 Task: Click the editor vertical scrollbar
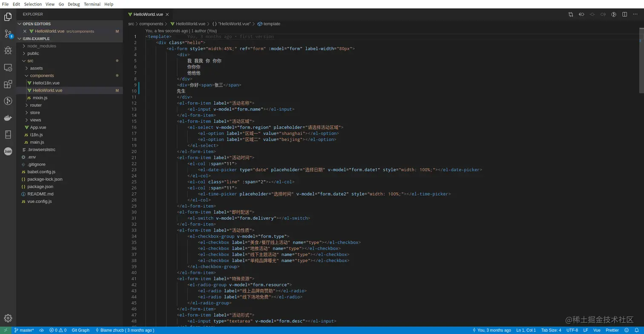pyautogui.click(x=641, y=60)
